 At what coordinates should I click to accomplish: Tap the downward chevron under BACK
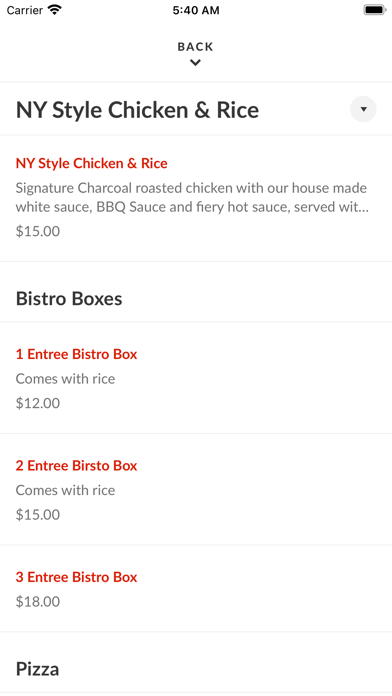pyautogui.click(x=195, y=63)
